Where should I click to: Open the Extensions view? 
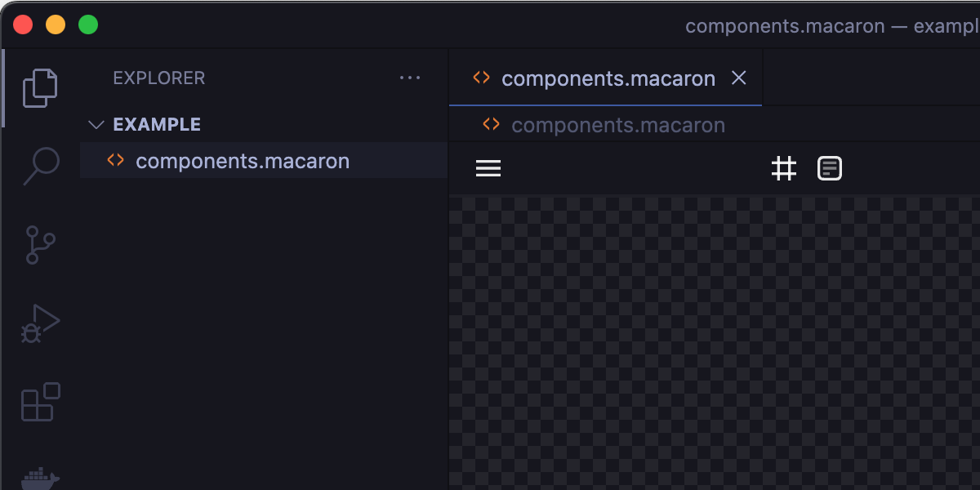(40, 402)
